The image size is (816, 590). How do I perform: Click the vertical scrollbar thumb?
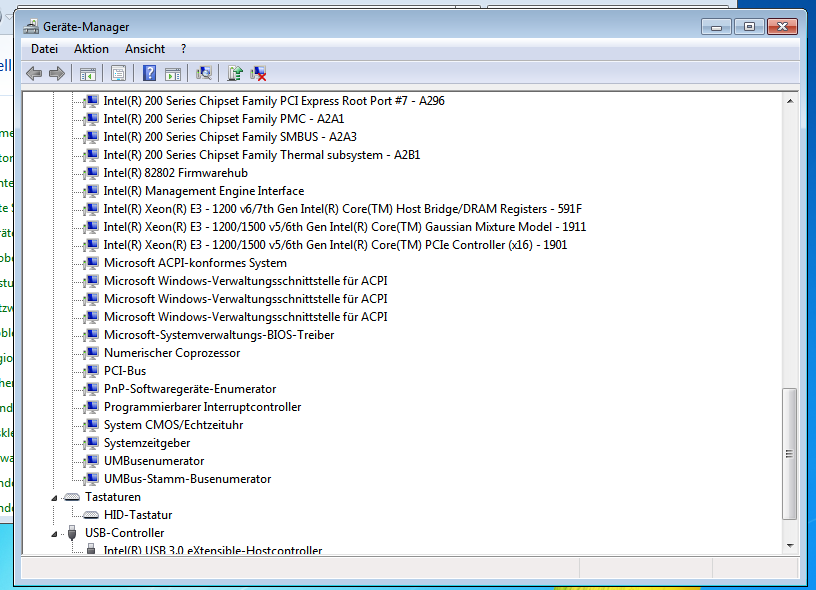(789, 453)
